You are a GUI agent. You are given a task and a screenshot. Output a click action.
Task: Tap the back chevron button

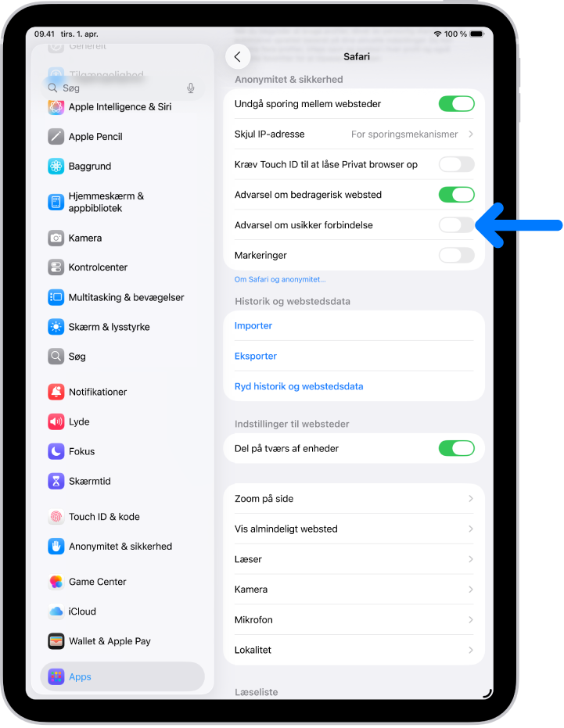point(237,56)
